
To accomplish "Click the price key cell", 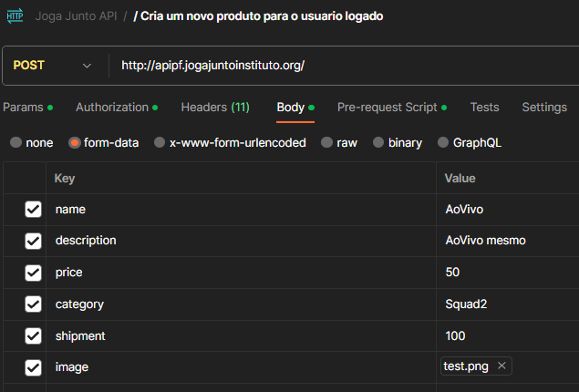I will pyautogui.click(x=241, y=273).
